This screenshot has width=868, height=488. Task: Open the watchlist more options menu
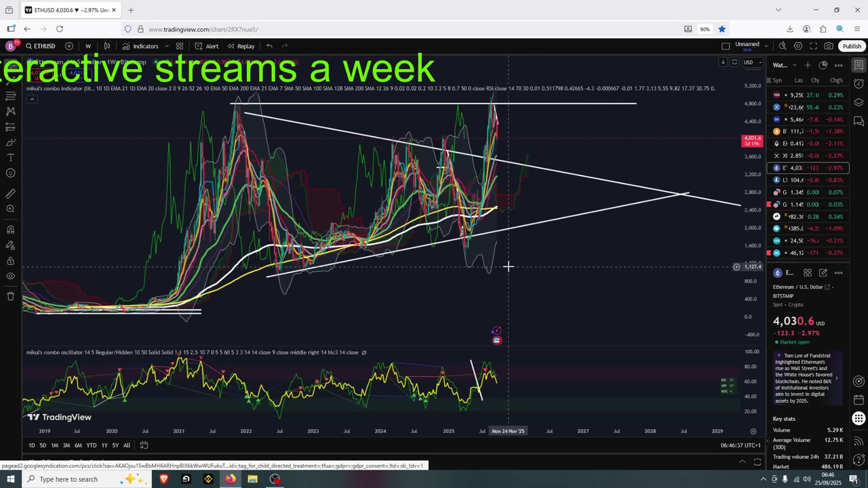pyautogui.click(x=839, y=65)
